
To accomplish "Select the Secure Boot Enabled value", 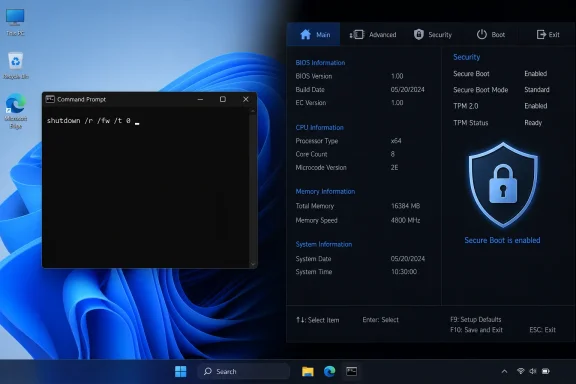I will click(x=536, y=73).
